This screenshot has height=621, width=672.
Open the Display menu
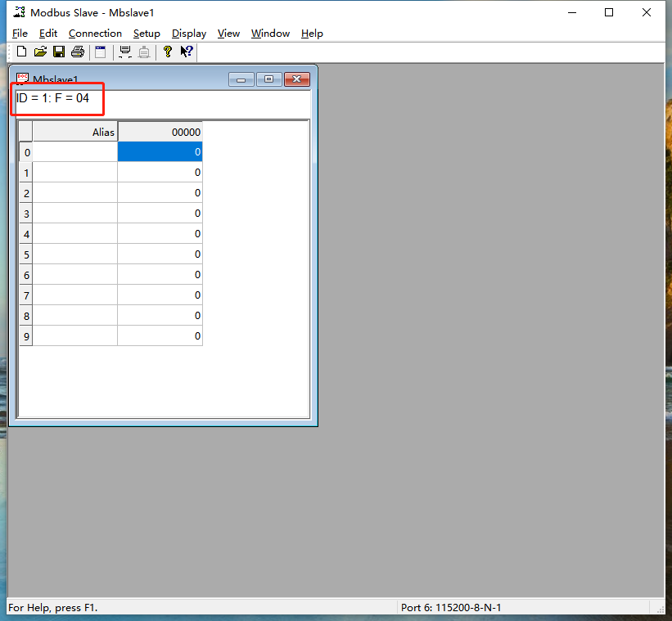[x=189, y=34]
